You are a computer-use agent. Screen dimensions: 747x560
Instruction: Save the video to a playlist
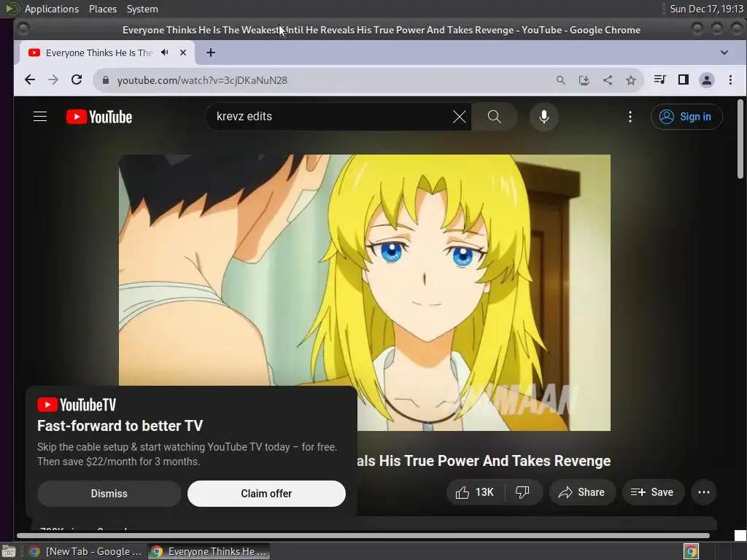653,492
